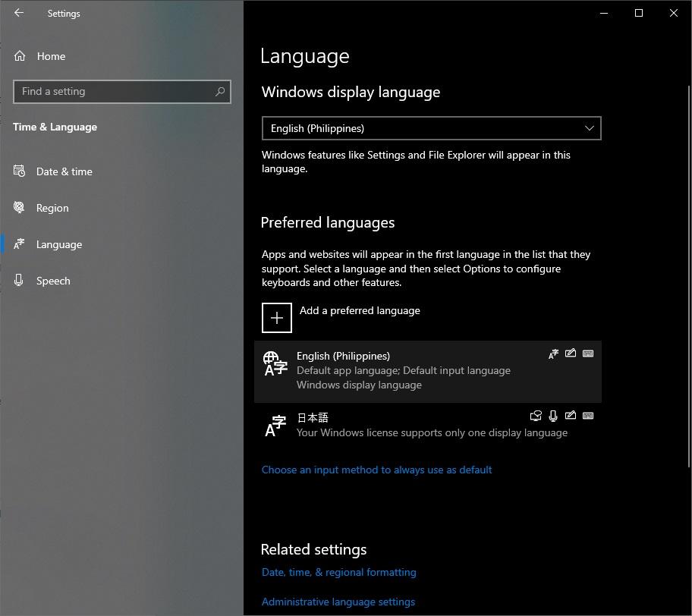
Task: Click the text-to-speech icon for 日本語
Action: [536, 416]
